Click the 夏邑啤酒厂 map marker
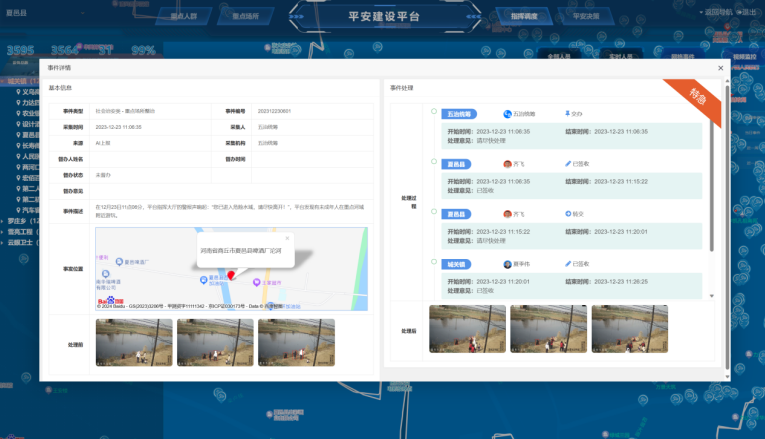 click(119, 262)
